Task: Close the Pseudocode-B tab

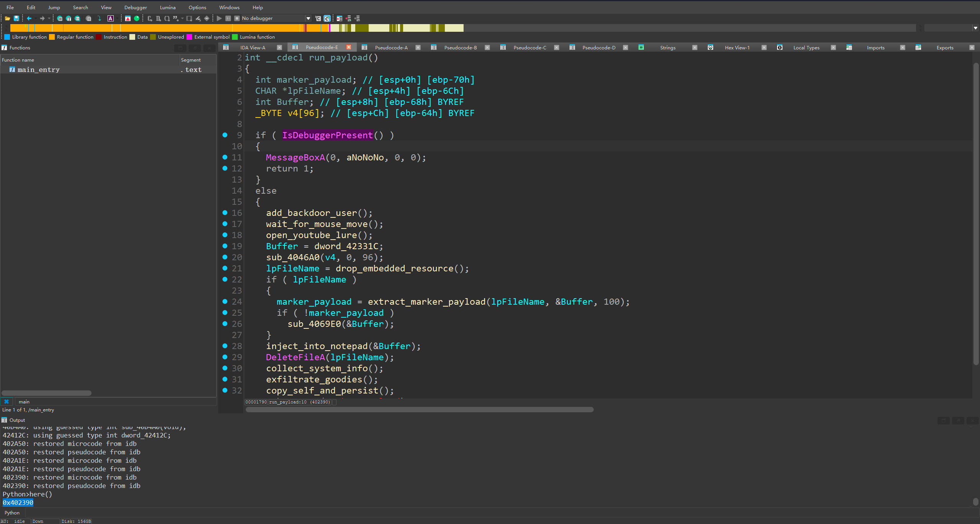Action: 487,47
